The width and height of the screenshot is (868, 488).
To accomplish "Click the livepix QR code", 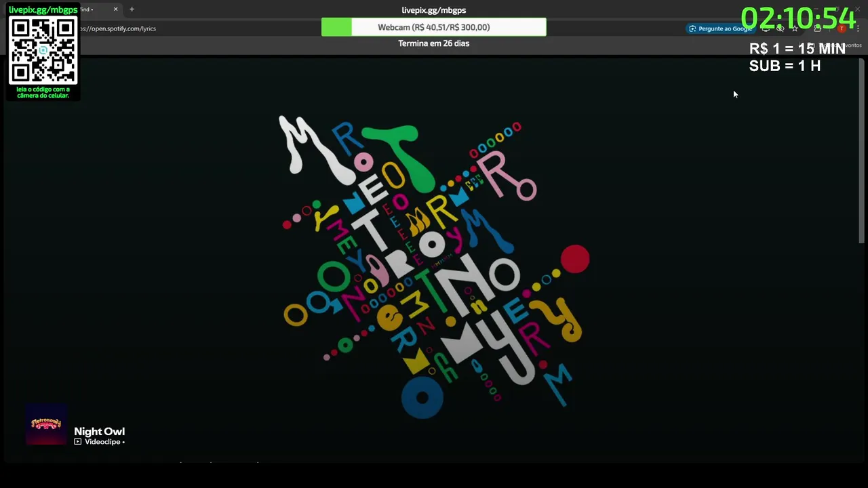I will (x=43, y=51).
